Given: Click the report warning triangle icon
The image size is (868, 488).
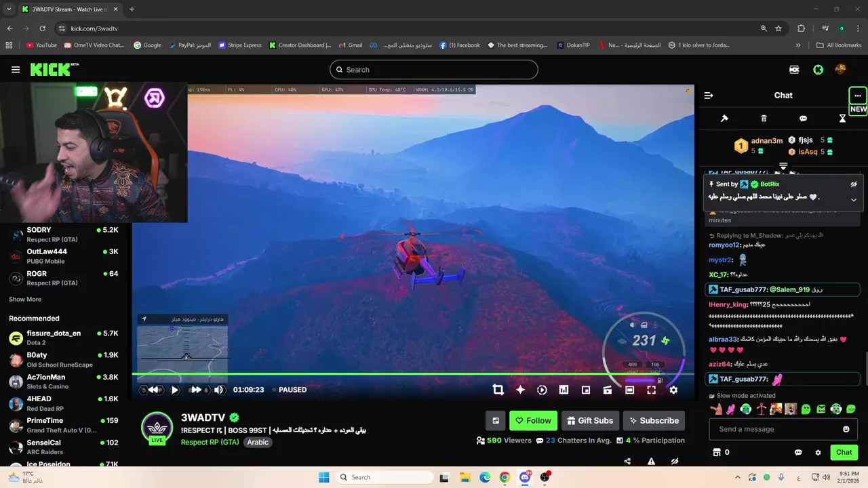Looking at the screenshot, I should pos(651,462).
